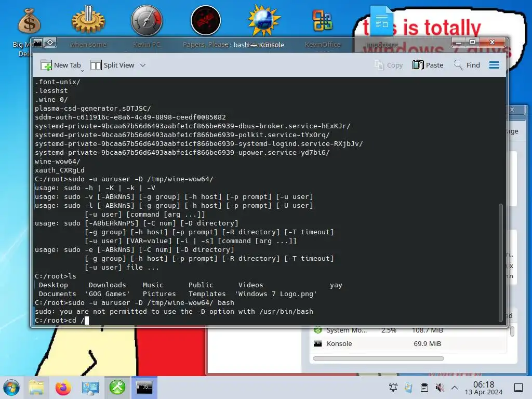Click the tray icon beside the notifications bell

coord(409,388)
